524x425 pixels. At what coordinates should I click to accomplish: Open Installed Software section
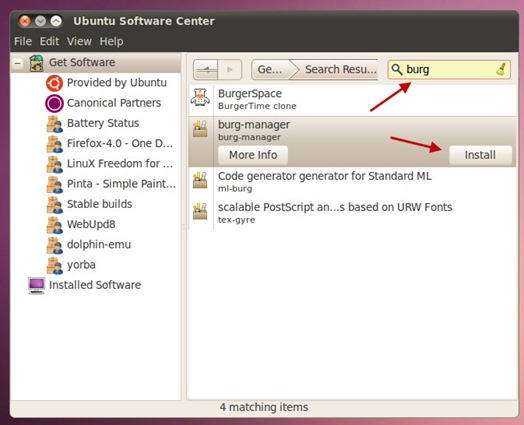pos(95,285)
